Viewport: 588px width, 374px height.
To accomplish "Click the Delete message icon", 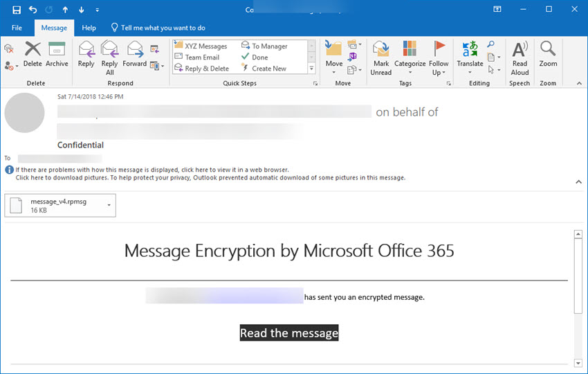I will [33, 53].
